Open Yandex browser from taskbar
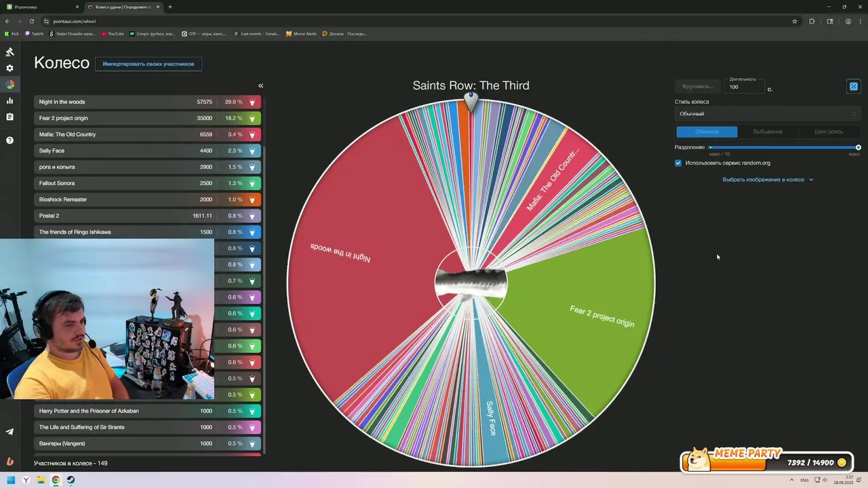 [26, 481]
